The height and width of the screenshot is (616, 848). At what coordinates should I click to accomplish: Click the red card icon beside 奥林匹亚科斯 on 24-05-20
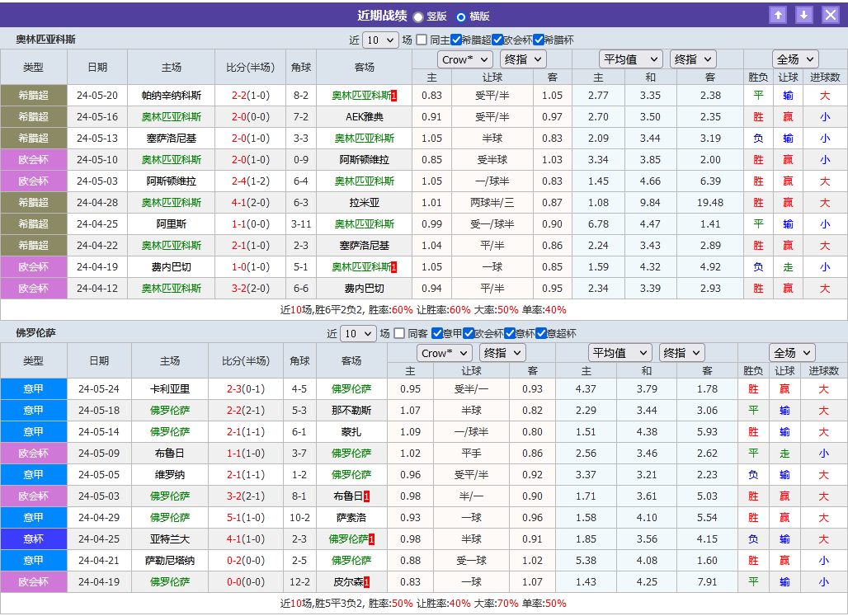pyautogui.click(x=393, y=95)
